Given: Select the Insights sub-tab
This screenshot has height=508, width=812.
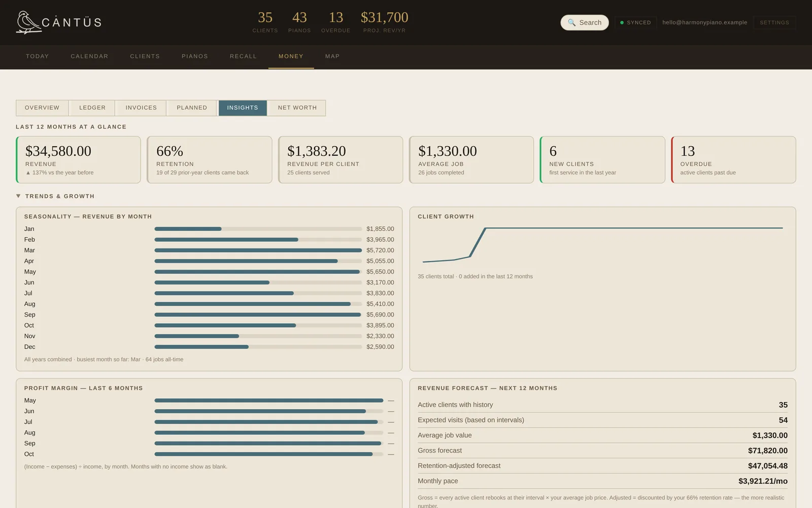Looking at the screenshot, I should point(243,108).
